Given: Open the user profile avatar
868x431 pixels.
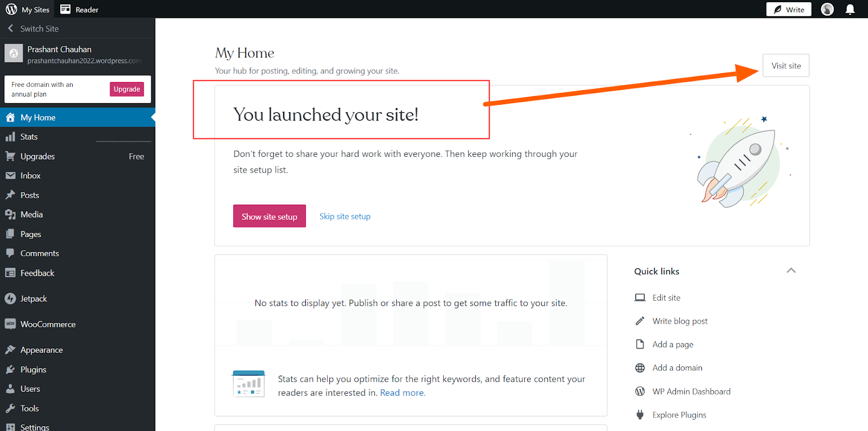Looking at the screenshot, I should (827, 9).
